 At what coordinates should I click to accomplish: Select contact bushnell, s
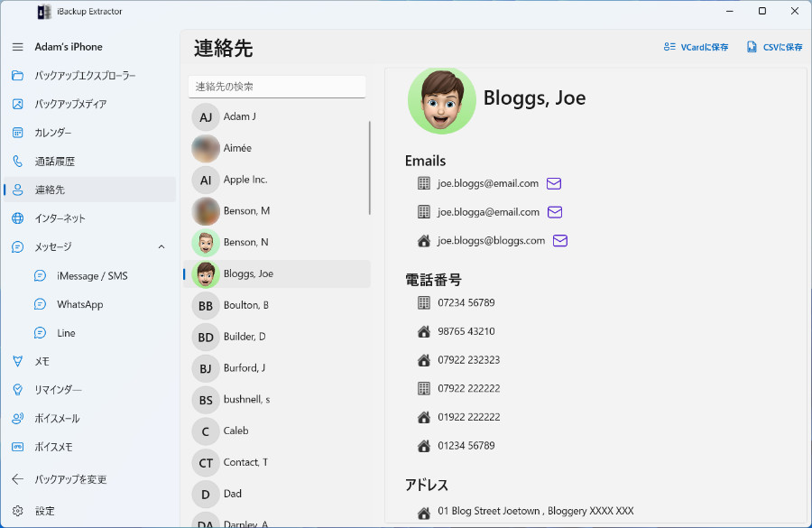277,400
